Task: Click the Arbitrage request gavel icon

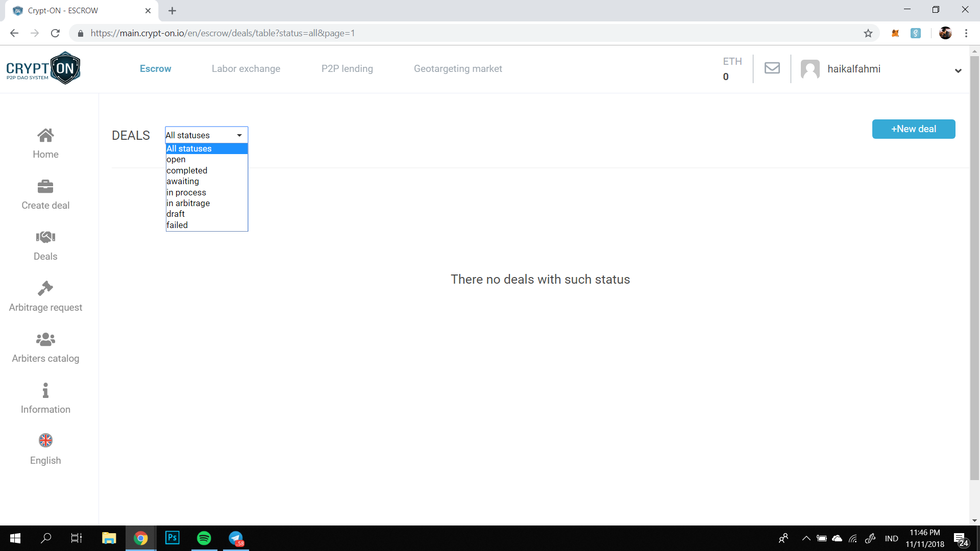Action: click(x=45, y=288)
